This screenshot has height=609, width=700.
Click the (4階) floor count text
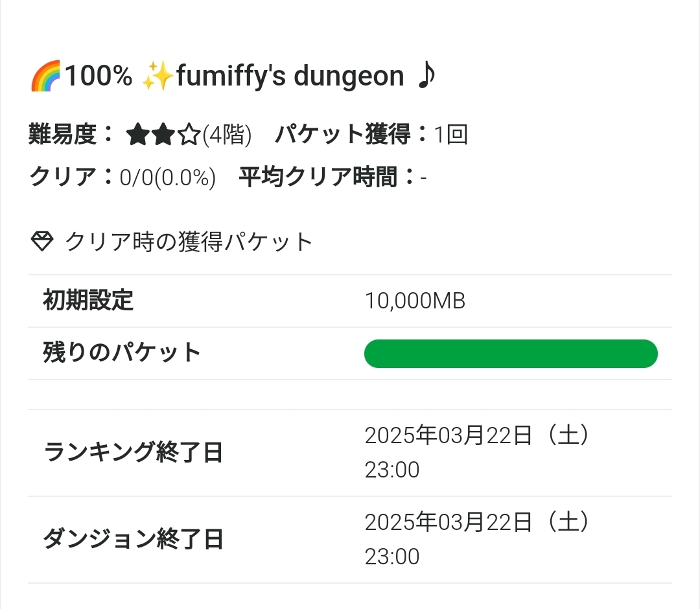tap(227, 135)
